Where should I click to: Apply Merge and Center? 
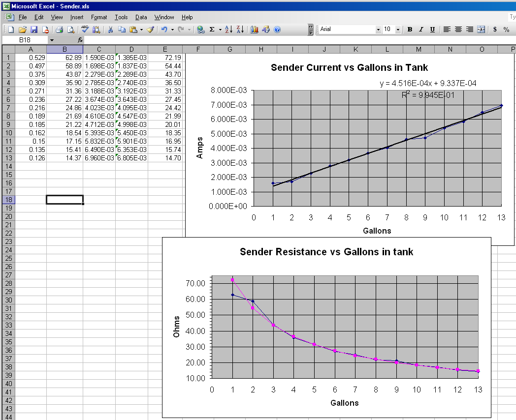pyautogui.click(x=481, y=29)
